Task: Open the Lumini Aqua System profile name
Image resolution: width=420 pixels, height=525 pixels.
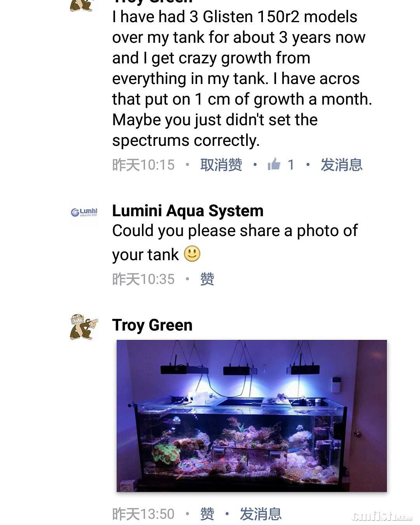Action: click(188, 211)
